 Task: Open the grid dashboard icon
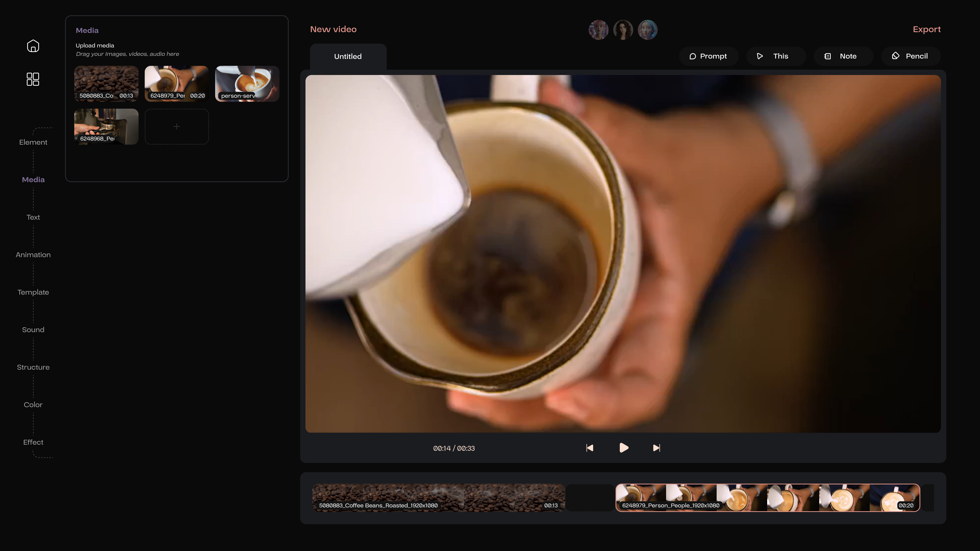click(x=33, y=79)
